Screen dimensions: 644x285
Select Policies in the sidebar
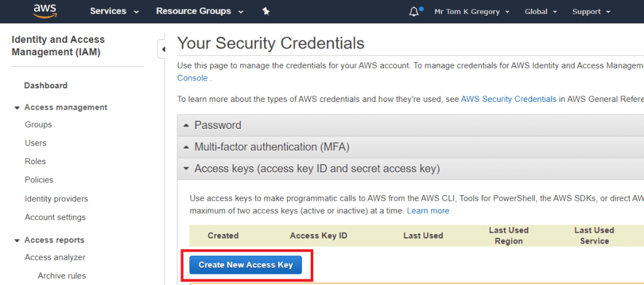[x=38, y=180]
